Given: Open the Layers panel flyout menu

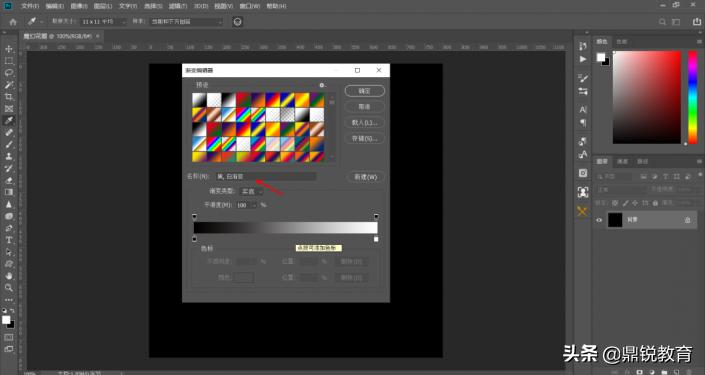Looking at the screenshot, I should (699, 161).
